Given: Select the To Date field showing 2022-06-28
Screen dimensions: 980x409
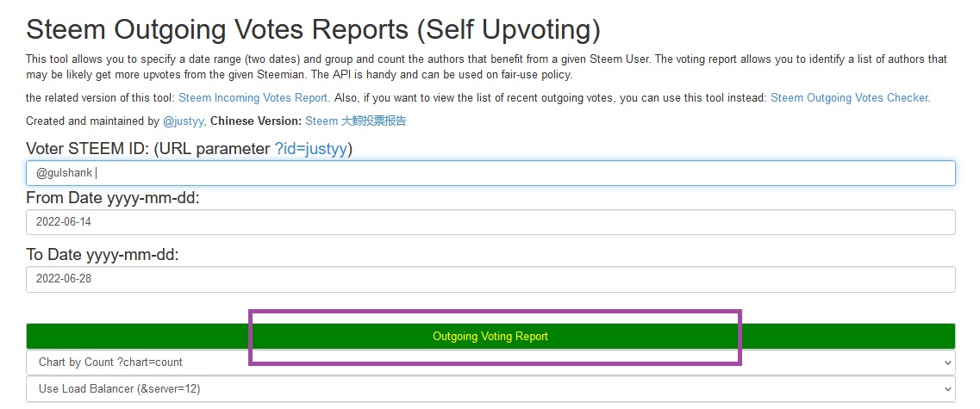Looking at the screenshot, I should [490, 279].
